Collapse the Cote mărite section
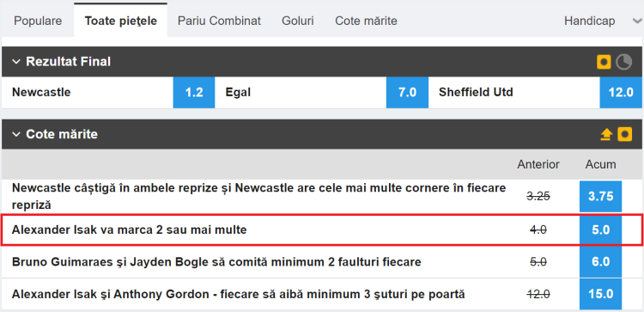Screen dimensions: 644x312 pyautogui.click(x=16, y=134)
